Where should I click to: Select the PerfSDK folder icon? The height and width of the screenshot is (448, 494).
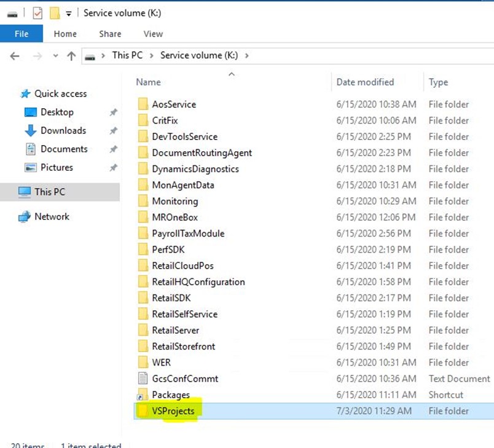(x=143, y=250)
